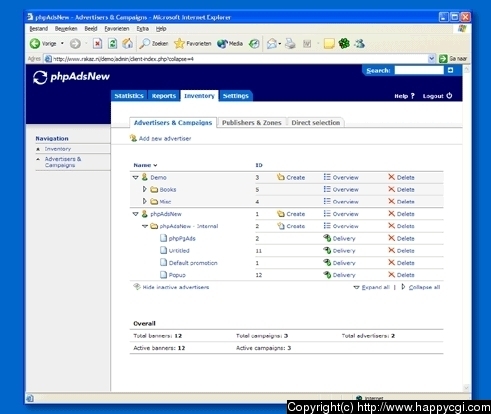This screenshot has height=414, width=491.
Task: Click the Messenger buddy icon in toolbar
Action: click(360, 44)
